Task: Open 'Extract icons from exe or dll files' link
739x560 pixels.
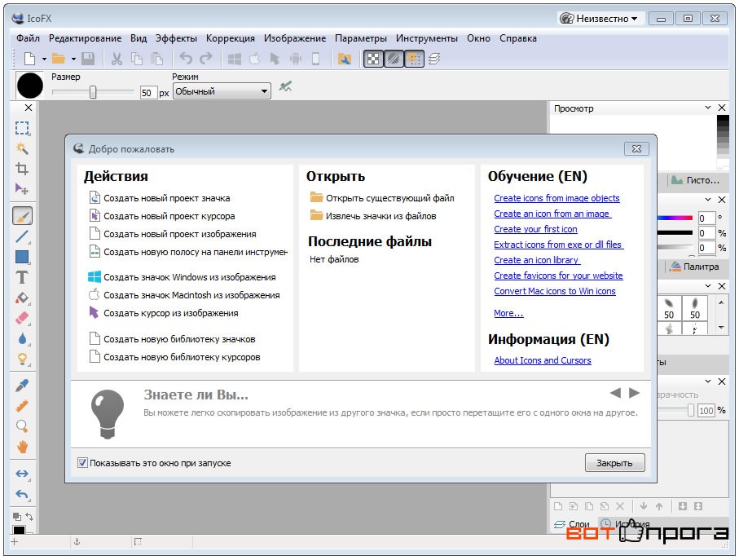Action: click(x=558, y=245)
